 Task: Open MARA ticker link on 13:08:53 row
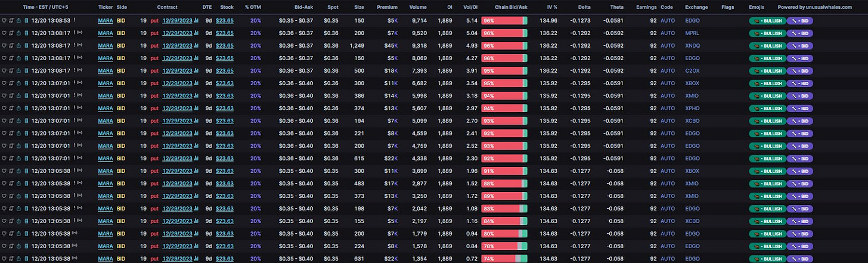pos(106,20)
